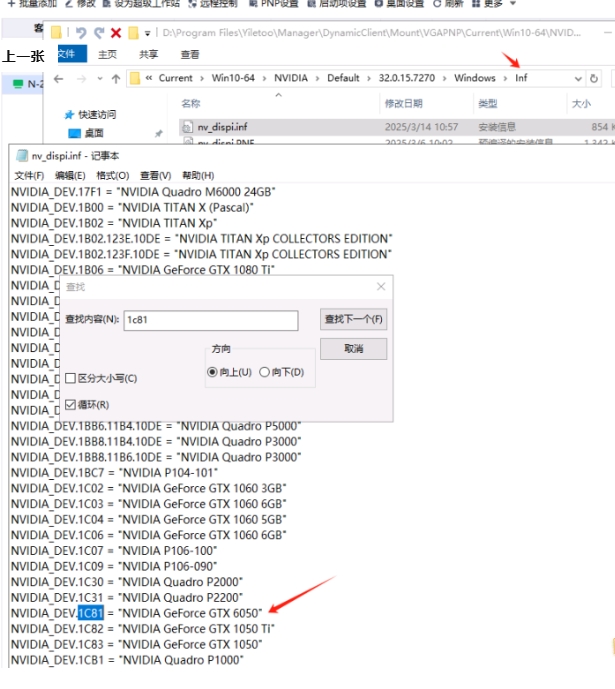Select the Current breadcrumb
615x689 pixels.
click(176, 78)
